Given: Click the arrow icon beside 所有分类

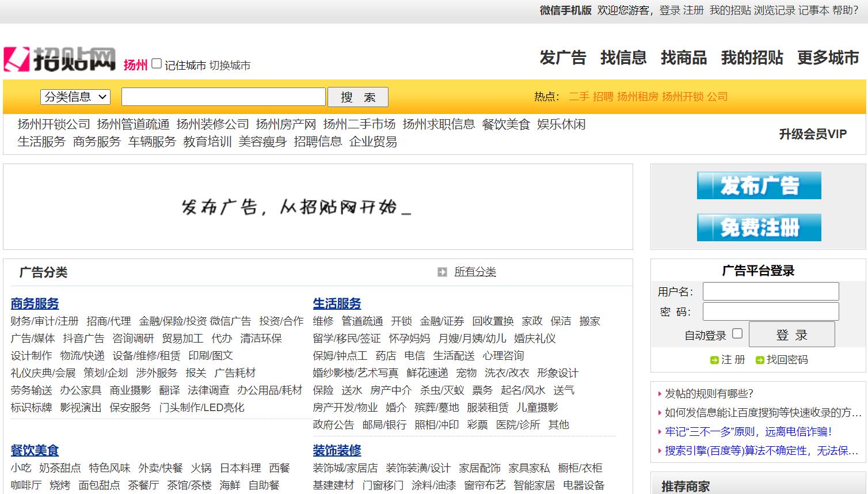Looking at the screenshot, I should [442, 272].
